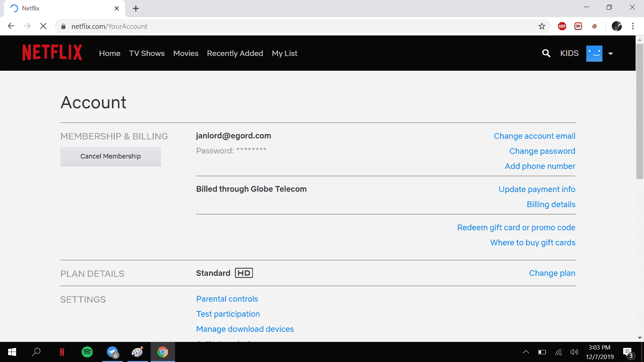This screenshot has height=362, width=644.
Task: Click Add phone number link
Action: pyautogui.click(x=540, y=166)
